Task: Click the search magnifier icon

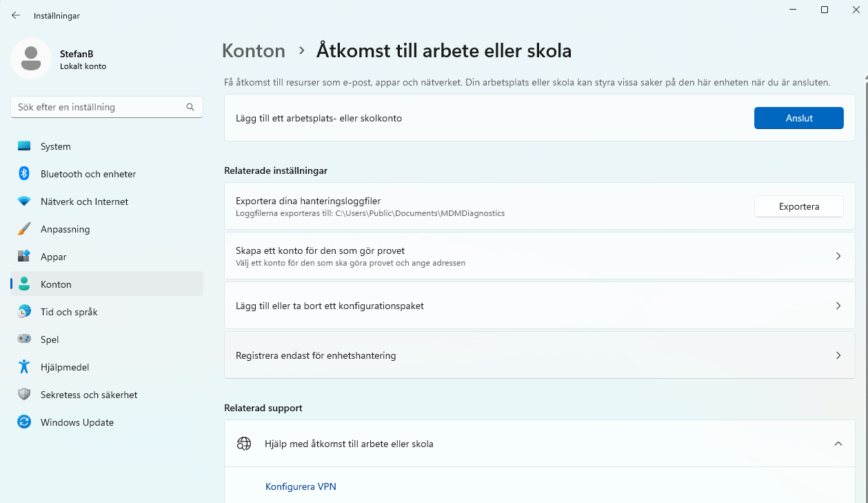Action: [190, 108]
